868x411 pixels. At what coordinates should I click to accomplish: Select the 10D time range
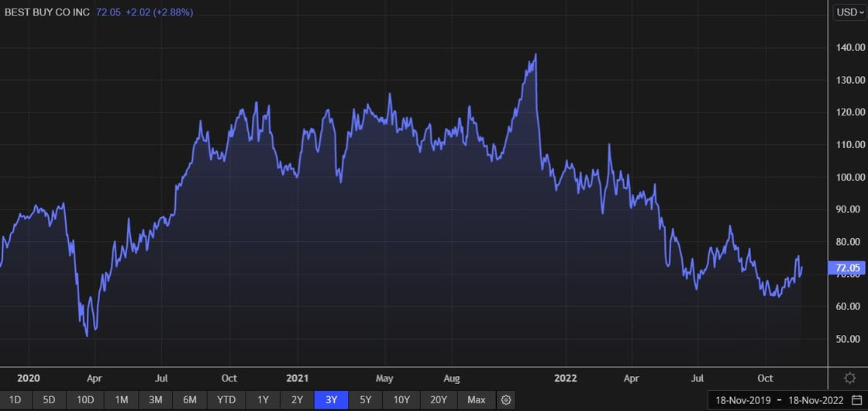[85, 400]
